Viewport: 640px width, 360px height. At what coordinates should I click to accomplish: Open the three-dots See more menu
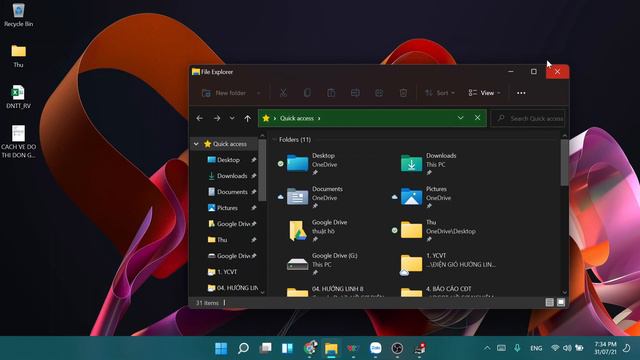click(521, 93)
